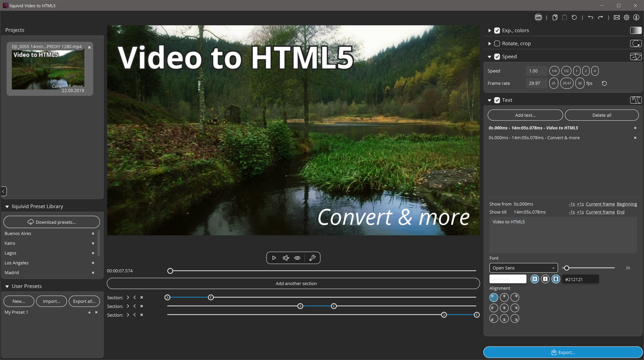Screen dimensions: 644x360
Task: Open the settings gear icon
Action: click(626, 17)
